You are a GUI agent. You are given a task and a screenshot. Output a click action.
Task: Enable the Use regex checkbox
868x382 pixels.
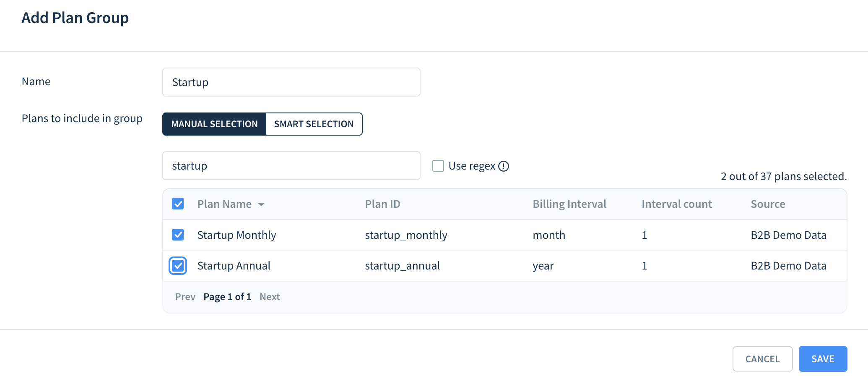click(x=438, y=166)
